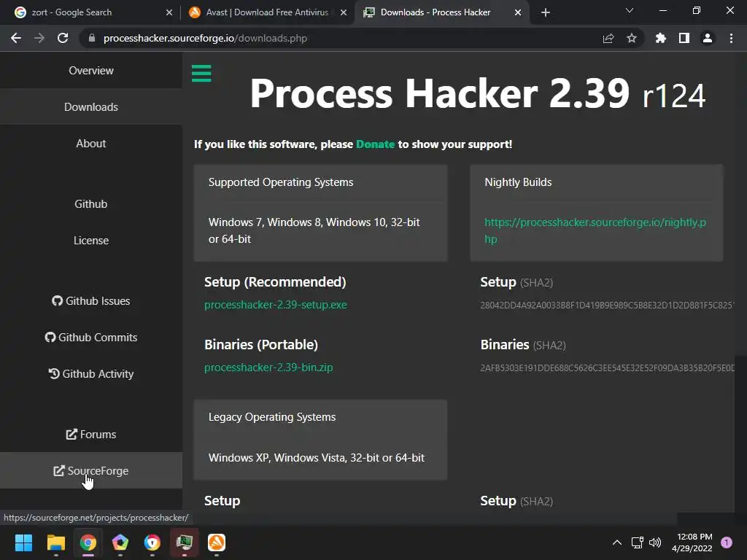The width and height of the screenshot is (747, 560).
Task: Open the Avast taskbar icon
Action: point(216,542)
